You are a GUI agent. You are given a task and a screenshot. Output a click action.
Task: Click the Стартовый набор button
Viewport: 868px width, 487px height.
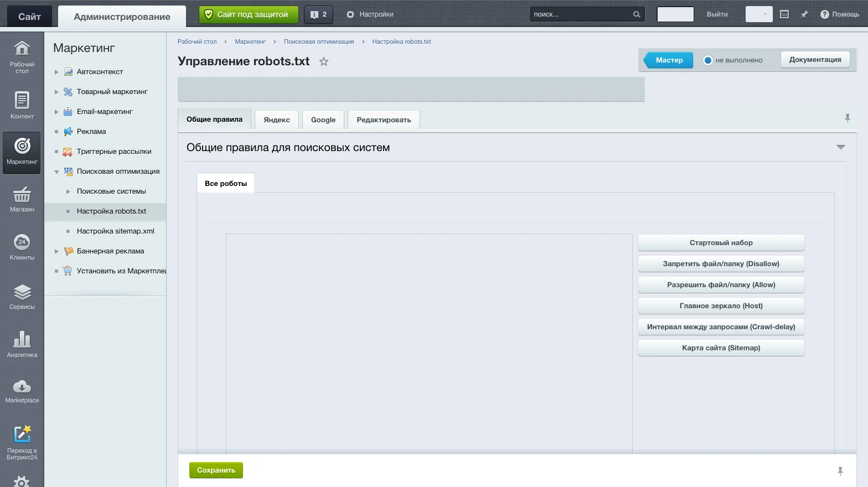(x=721, y=242)
